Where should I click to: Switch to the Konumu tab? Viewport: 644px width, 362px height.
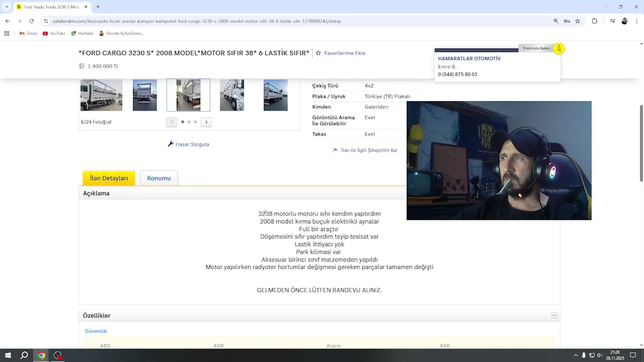[x=159, y=178]
